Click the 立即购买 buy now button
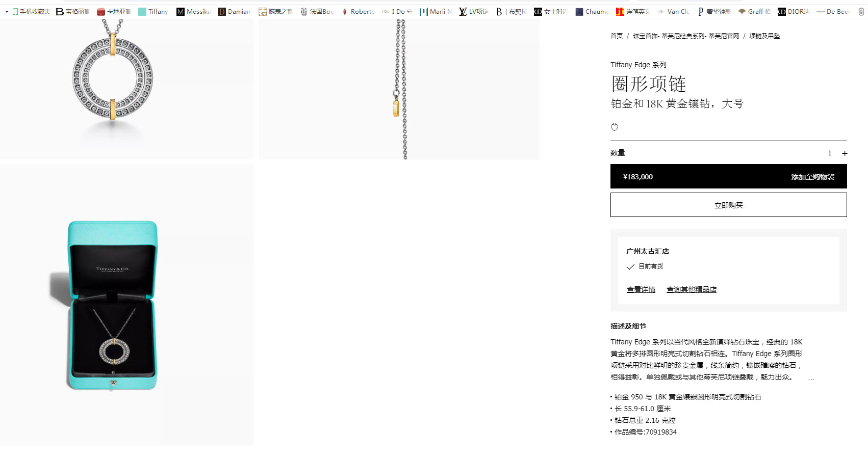The height and width of the screenshot is (459, 868). point(729,205)
